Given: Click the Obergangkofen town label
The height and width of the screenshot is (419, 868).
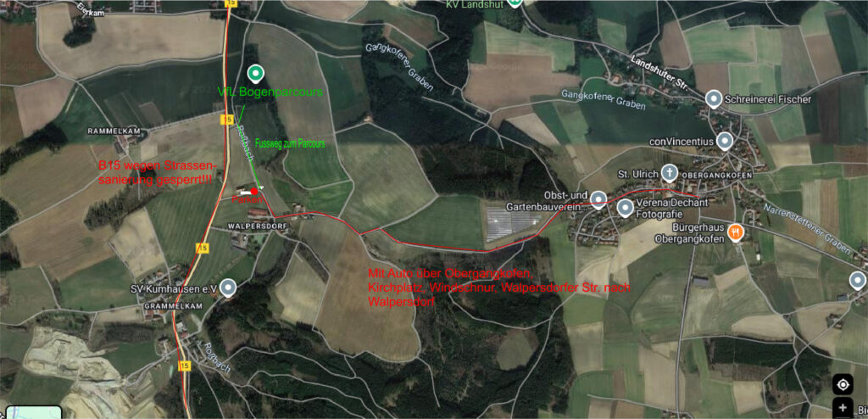Looking at the screenshot, I should click(x=718, y=175).
